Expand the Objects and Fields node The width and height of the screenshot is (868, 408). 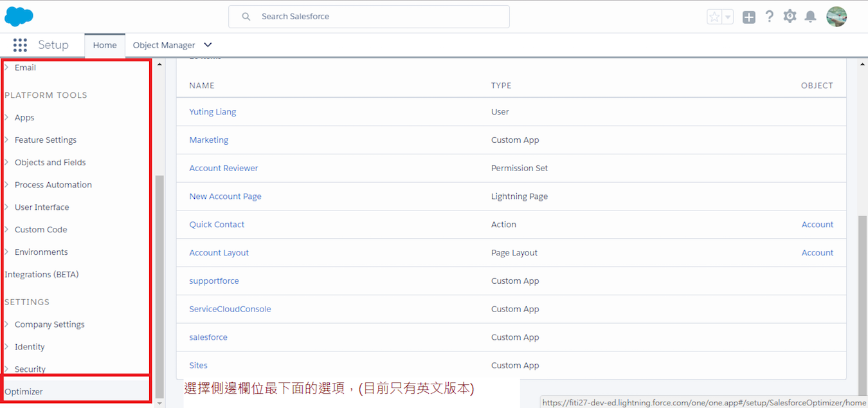[6, 163]
